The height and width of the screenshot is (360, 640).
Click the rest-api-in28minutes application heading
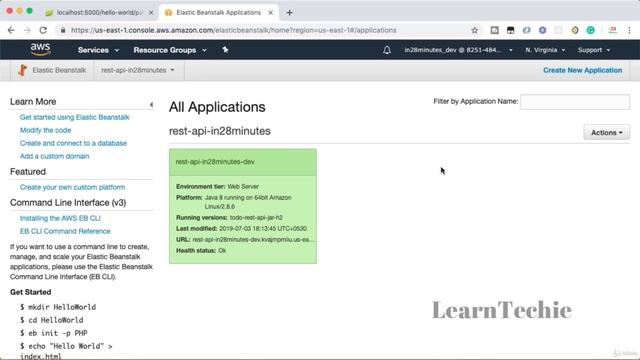coord(220,131)
